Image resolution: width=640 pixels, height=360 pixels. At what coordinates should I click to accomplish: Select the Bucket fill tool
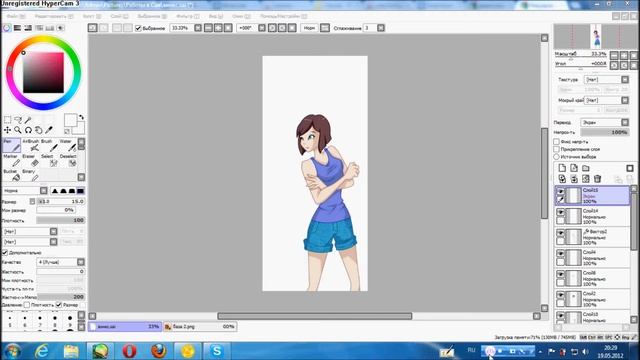[11, 176]
